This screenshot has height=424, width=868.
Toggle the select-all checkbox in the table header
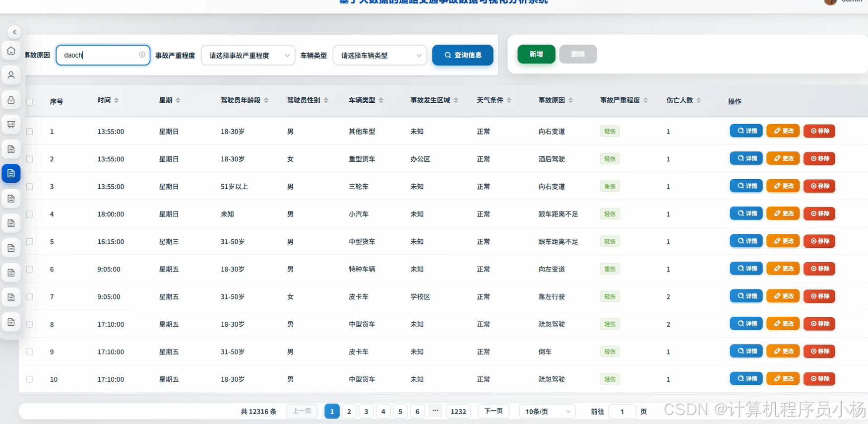click(30, 102)
